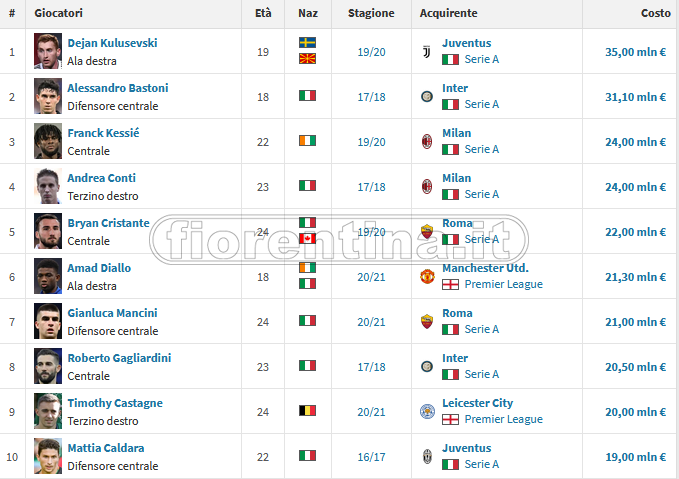Viewport: 679px width, 479px height.
Task: Click the Swedish flag for Dejan Kulusevski
Action: click(x=307, y=43)
